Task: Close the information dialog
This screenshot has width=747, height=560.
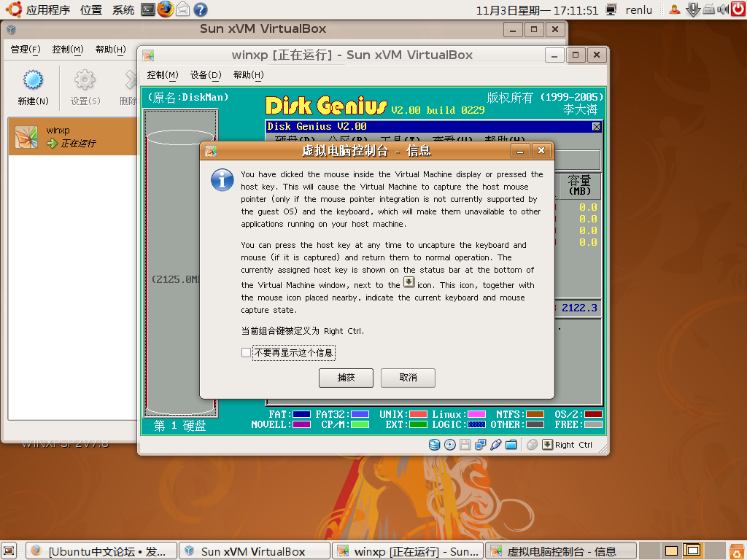Action: click(541, 151)
